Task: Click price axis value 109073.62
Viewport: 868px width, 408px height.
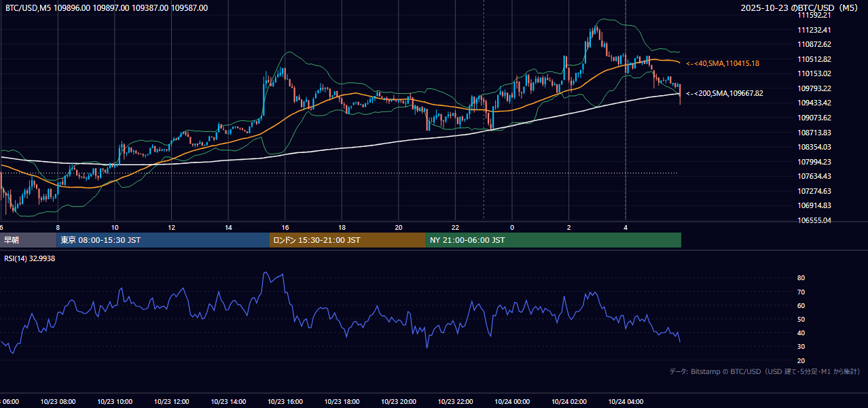Action: (814, 118)
